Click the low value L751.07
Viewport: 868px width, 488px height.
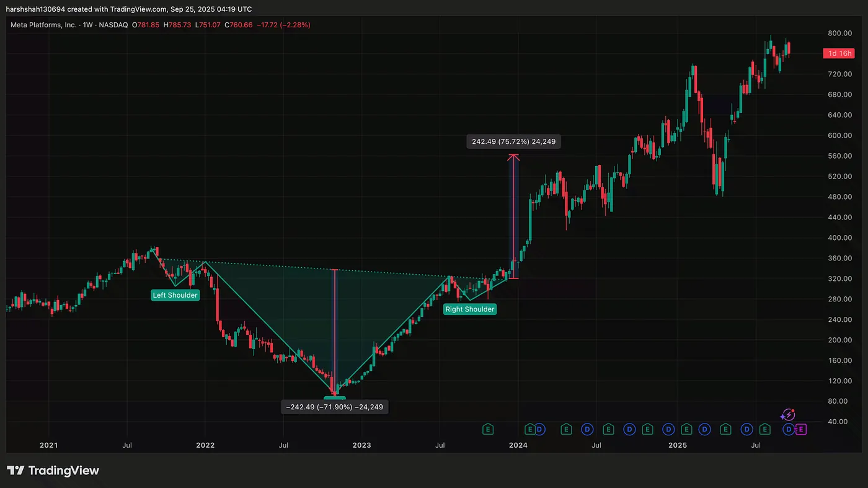pyautogui.click(x=208, y=25)
